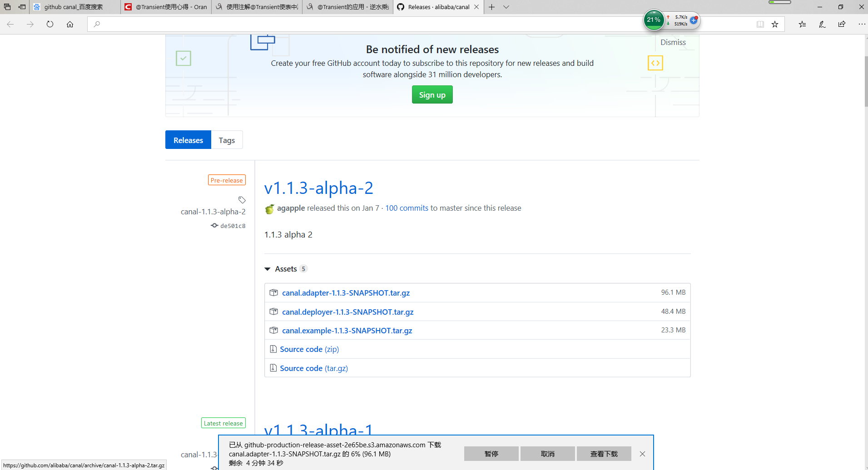View 100 commits since release
This screenshot has height=470, width=868.
pos(407,208)
